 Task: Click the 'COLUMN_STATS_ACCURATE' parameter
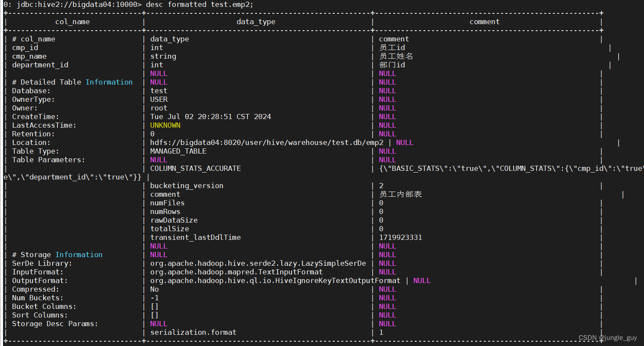click(196, 168)
